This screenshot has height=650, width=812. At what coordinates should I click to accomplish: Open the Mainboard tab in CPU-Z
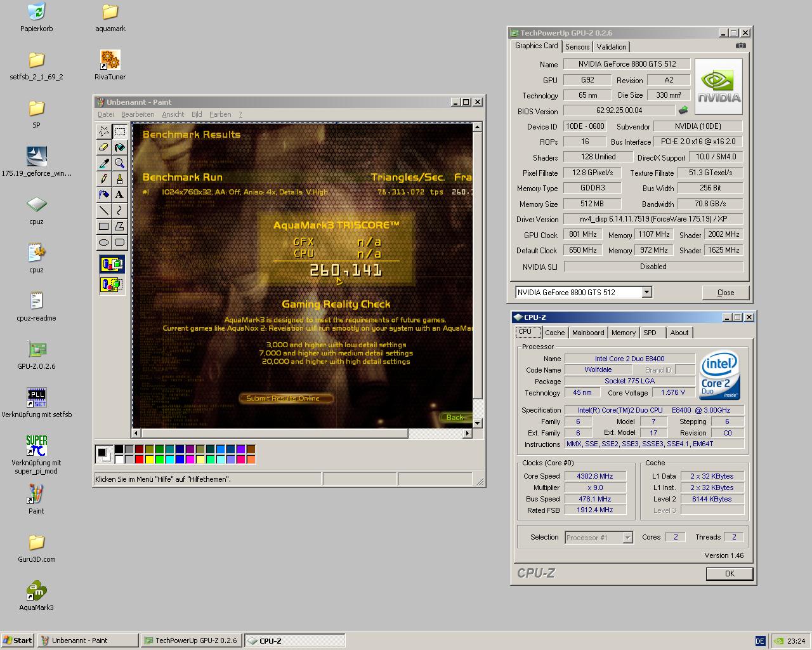coord(588,333)
